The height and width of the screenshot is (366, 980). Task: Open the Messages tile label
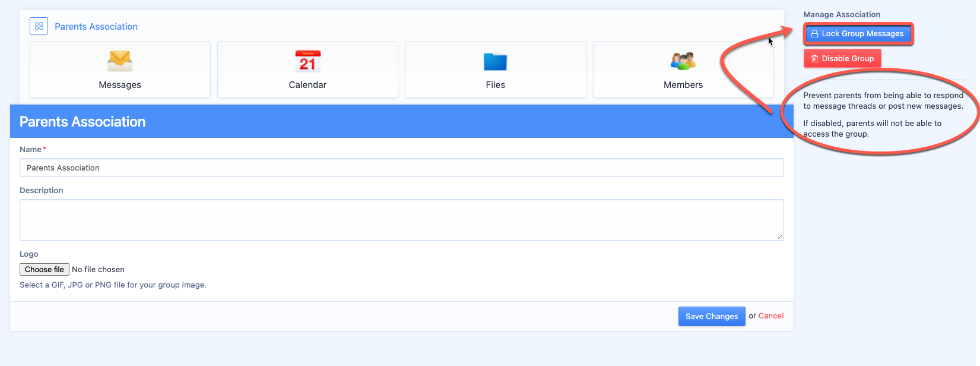coord(120,85)
